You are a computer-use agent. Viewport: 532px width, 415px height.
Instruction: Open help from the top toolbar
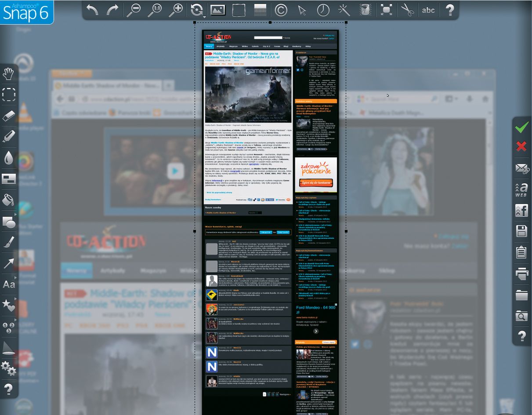click(449, 10)
